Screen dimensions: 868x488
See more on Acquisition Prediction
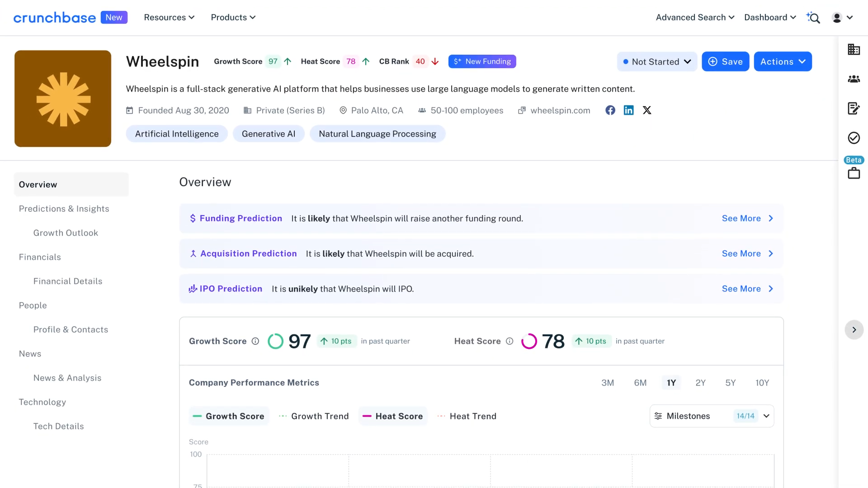748,253
